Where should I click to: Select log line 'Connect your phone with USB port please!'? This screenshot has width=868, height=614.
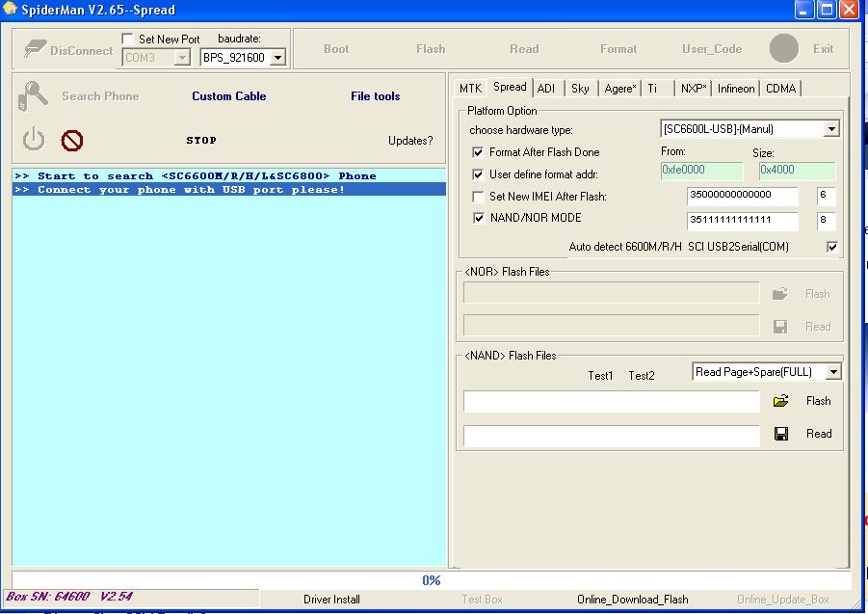coord(229,189)
